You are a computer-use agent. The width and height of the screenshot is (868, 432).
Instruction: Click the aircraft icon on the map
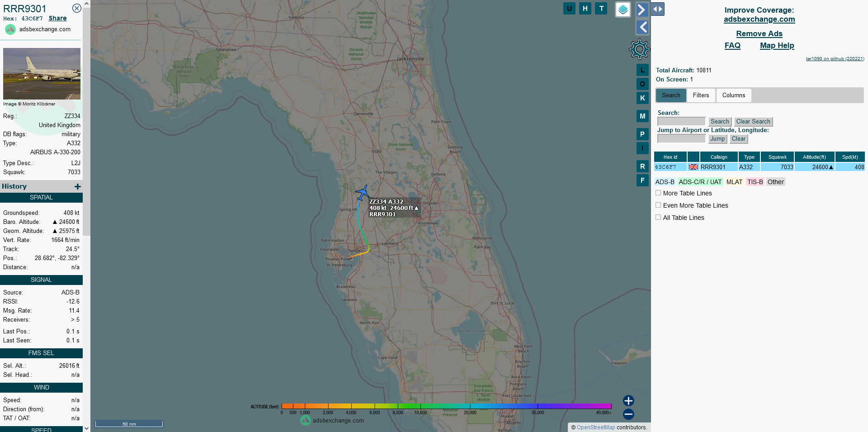click(362, 193)
